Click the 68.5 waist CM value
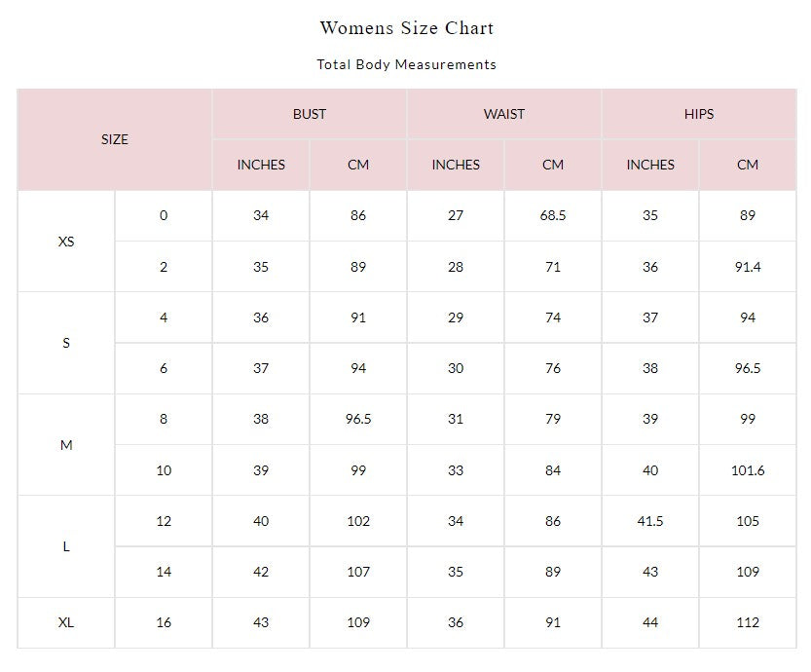811x672 pixels. pos(553,215)
